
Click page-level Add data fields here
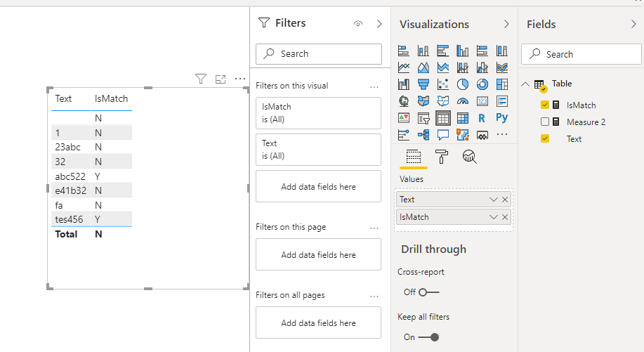point(318,254)
